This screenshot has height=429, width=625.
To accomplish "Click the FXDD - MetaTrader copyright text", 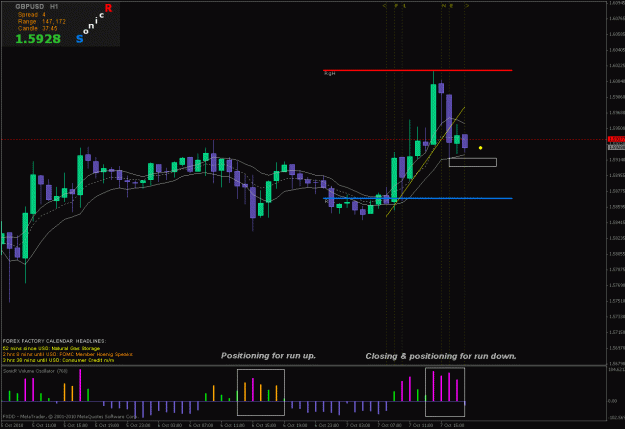I will point(70,416).
